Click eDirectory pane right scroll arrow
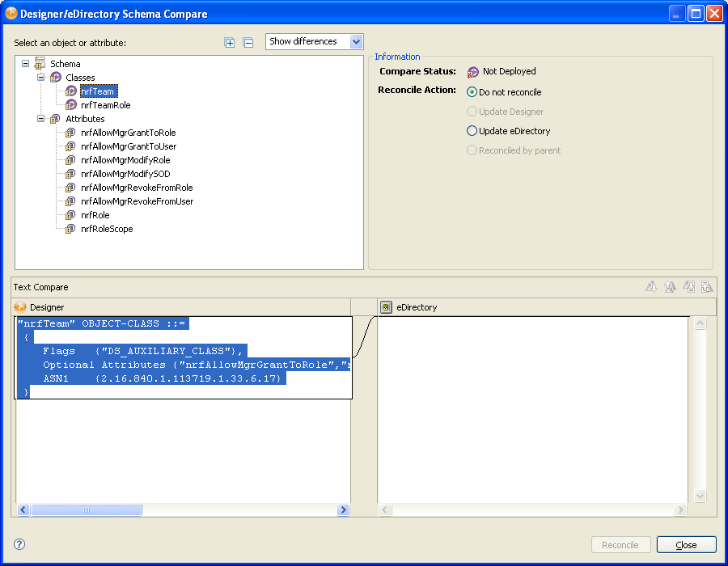The width and height of the screenshot is (728, 566). click(x=680, y=510)
